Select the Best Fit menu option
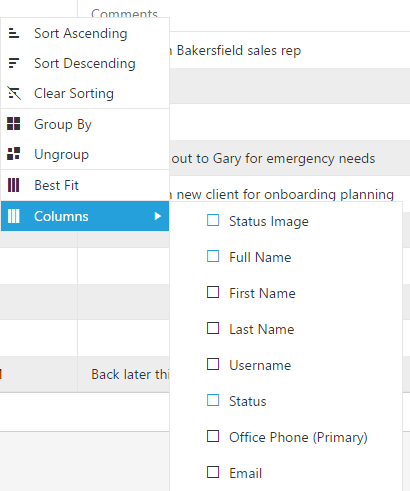410x491 pixels. tap(85, 185)
